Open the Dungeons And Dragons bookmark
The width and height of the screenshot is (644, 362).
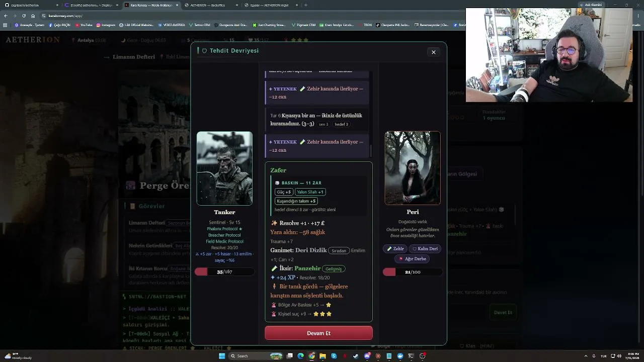(x=230, y=25)
